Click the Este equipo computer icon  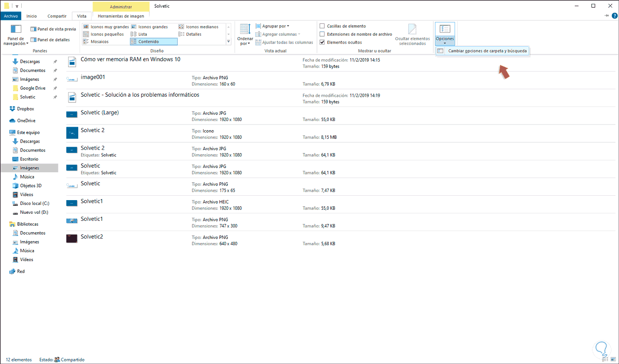(x=12, y=133)
